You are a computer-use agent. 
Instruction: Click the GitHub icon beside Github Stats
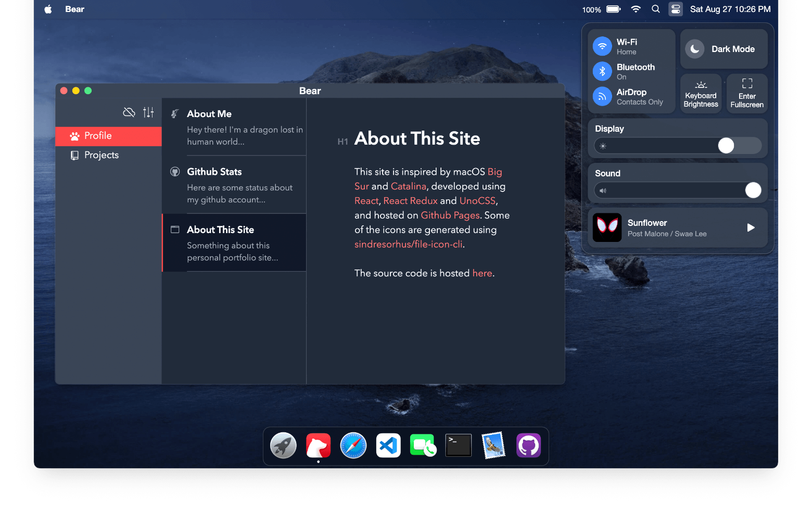(175, 172)
